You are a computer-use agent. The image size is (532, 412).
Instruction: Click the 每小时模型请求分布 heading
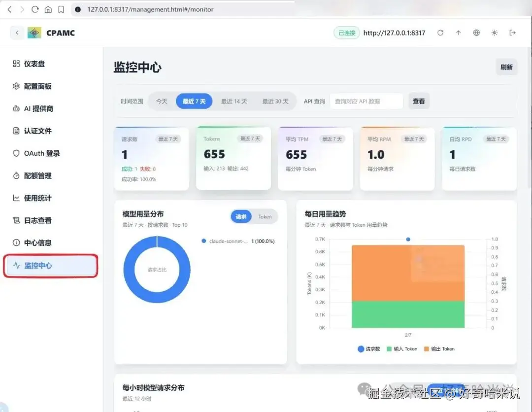[153, 387]
